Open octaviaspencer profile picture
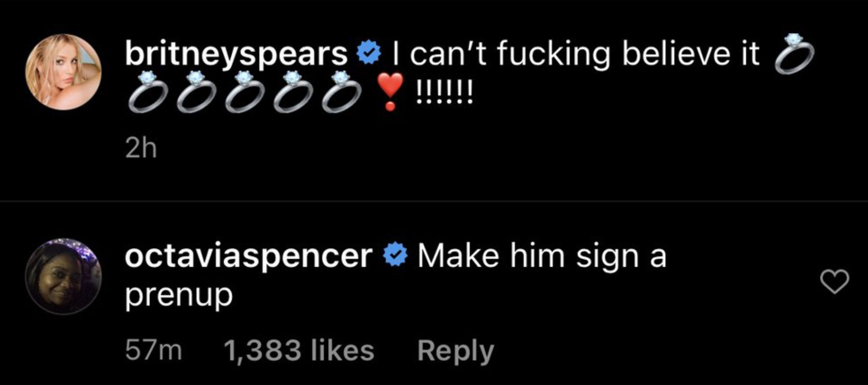868x385 pixels. (x=63, y=276)
